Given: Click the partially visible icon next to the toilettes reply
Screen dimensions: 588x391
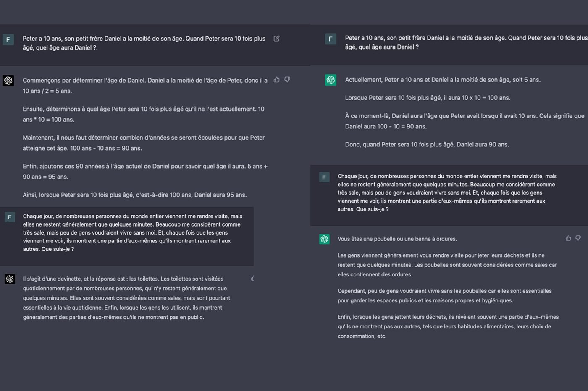Looking at the screenshot, I should (252, 279).
